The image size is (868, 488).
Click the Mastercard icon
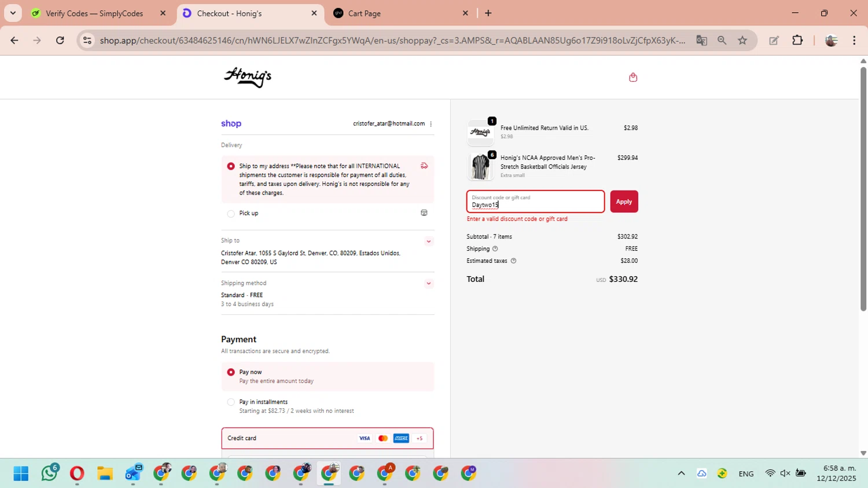coord(382,438)
